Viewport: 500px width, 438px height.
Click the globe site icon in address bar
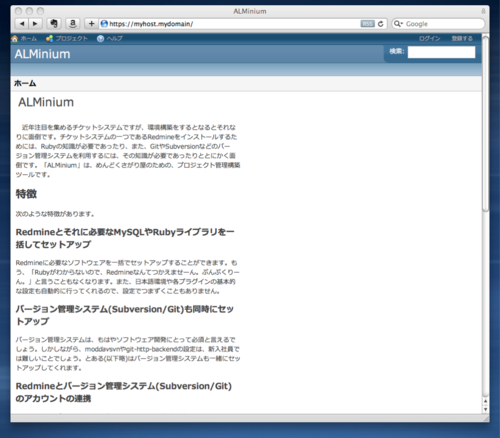pos(104,24)
